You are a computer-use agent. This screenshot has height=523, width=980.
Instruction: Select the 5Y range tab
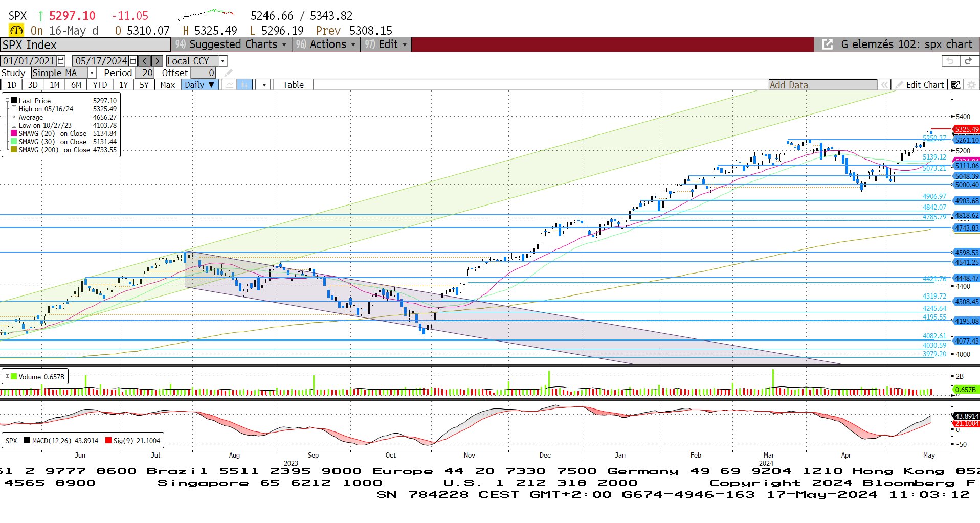pos(144,85)
